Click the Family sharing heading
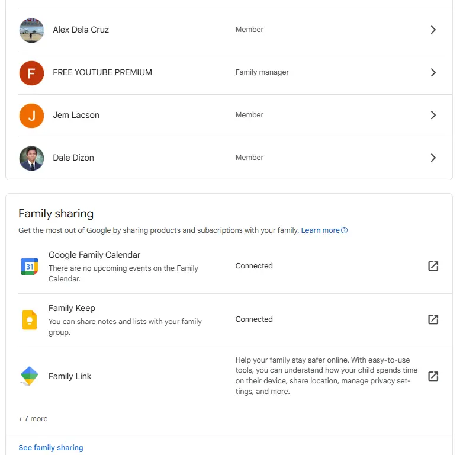The height and width of the screenshot is (455, 476). point(56,214)
